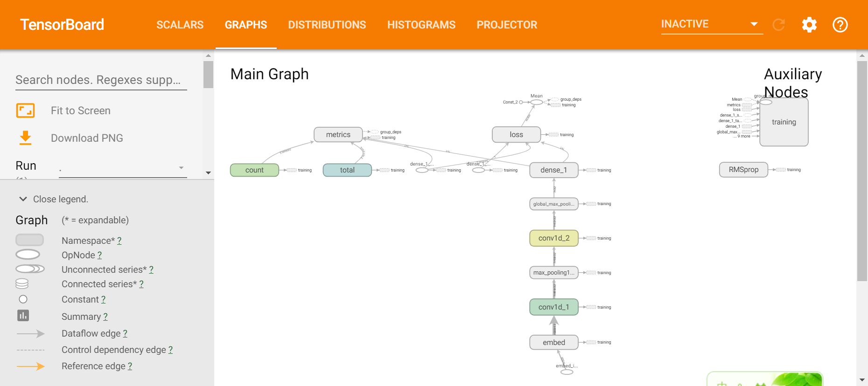Collapse the legend with Close legend chevron
The width and height of the screenshot is (868, 386).
click(23, 199)
